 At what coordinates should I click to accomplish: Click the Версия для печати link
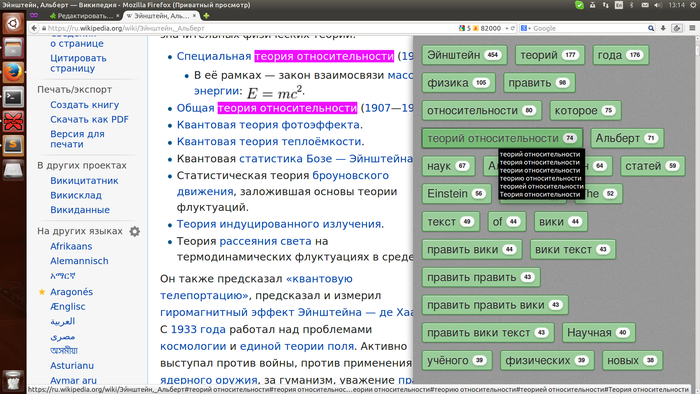tap(77, 139)
